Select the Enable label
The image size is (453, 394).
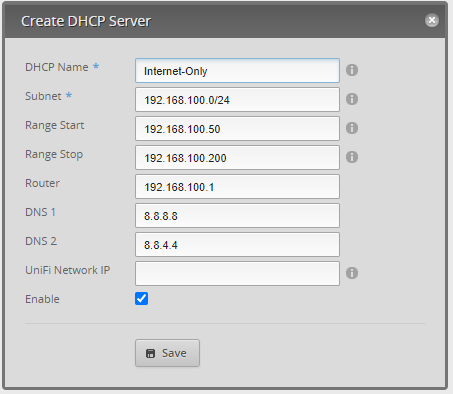(42, 299)
